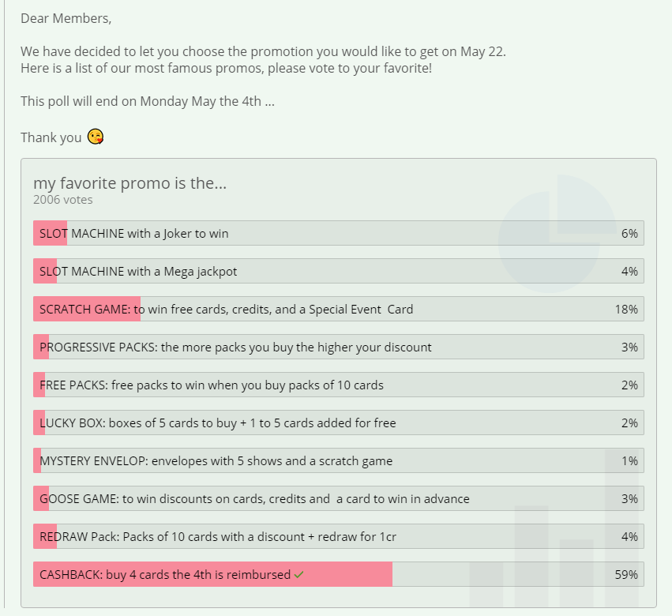Click the poll title "my favorite promo is the..."

coord(130,183)
